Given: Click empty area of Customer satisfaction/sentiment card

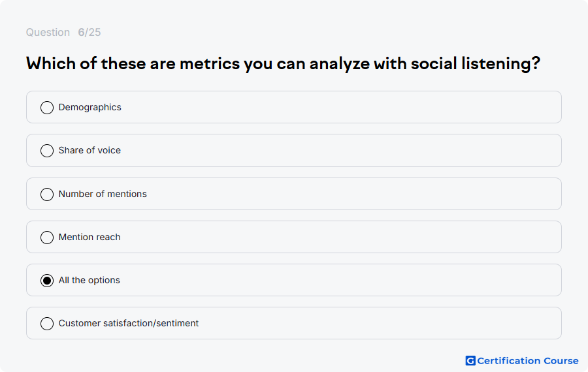Looking at the screenshot, I should (x=375, y=323).
